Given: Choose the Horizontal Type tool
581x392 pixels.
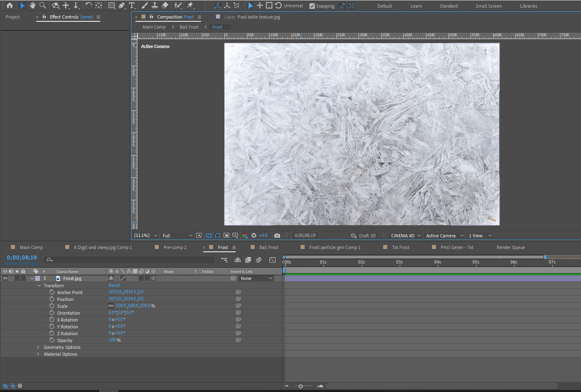Looking at the screenshot, I should (132, 6).
